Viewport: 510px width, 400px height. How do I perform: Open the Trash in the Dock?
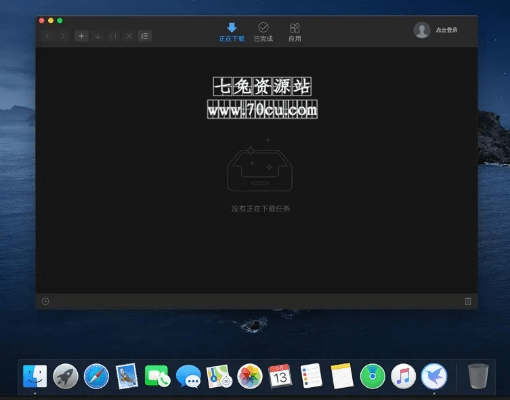pyautogui.click(x=478, y=376)
